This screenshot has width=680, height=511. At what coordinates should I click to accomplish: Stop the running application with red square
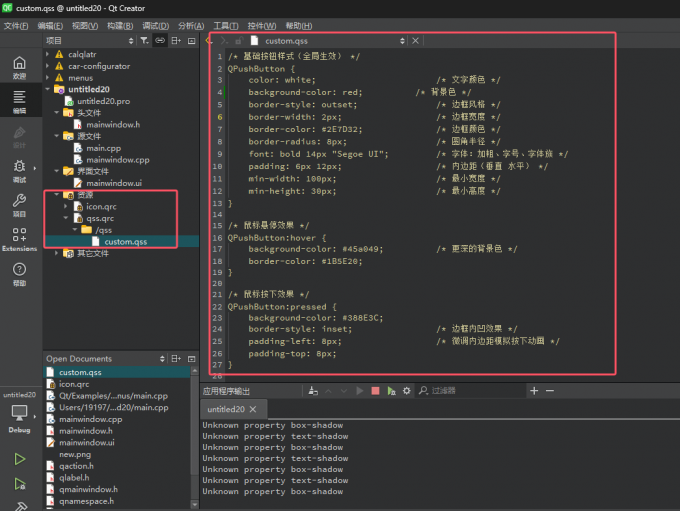[x=375, y=390]
